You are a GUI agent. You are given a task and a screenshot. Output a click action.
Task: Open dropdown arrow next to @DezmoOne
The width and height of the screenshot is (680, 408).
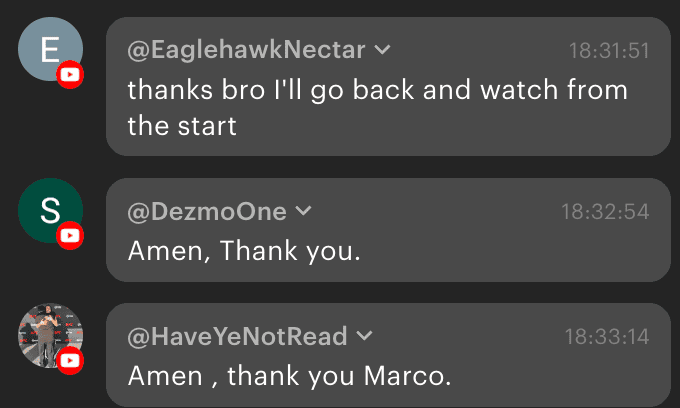pos(303,211)
